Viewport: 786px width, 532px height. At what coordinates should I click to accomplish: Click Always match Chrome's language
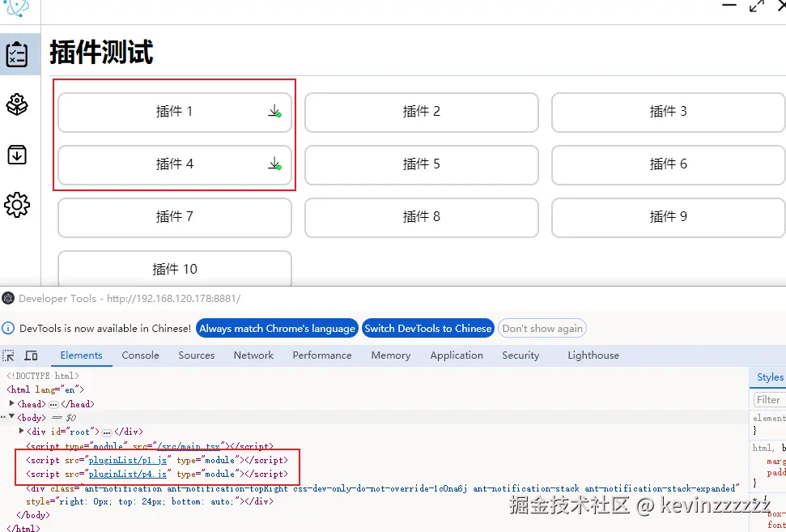coord(277,329)
